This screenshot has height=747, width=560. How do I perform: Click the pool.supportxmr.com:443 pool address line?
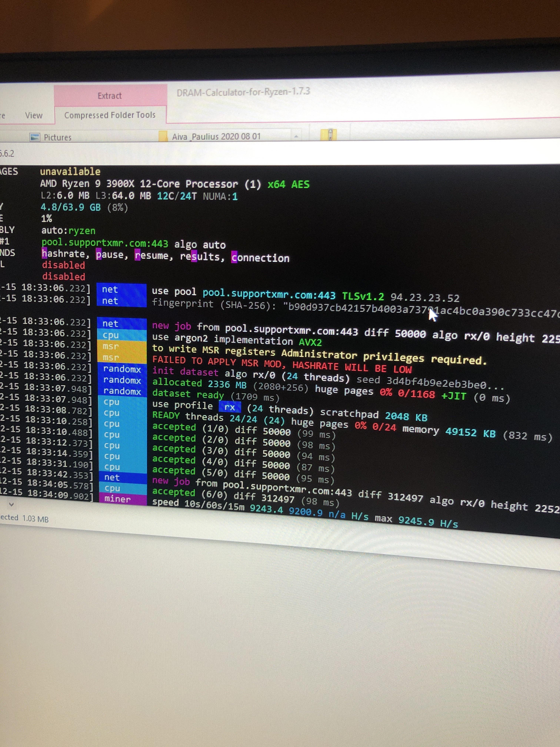105,243
